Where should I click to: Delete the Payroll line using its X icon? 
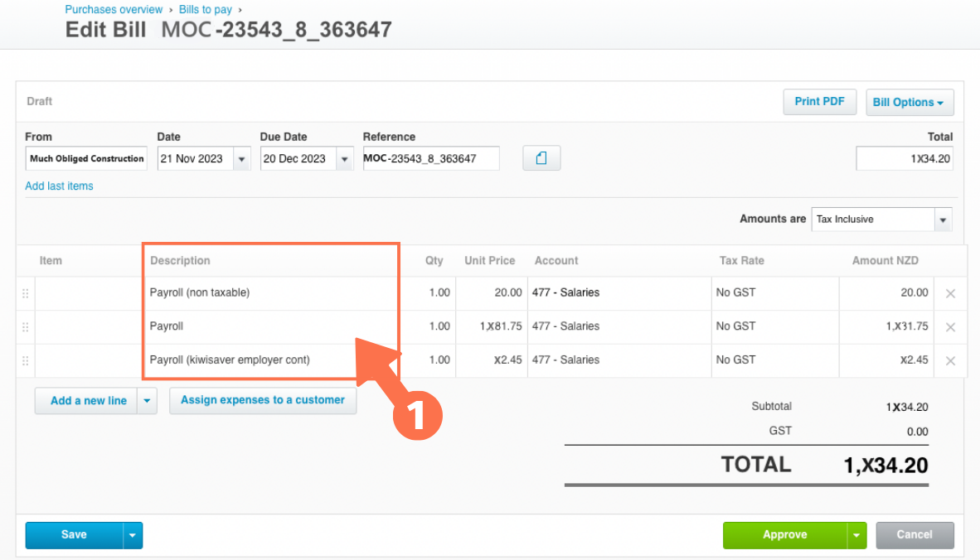pyautogui.click(x=950, y=326)
